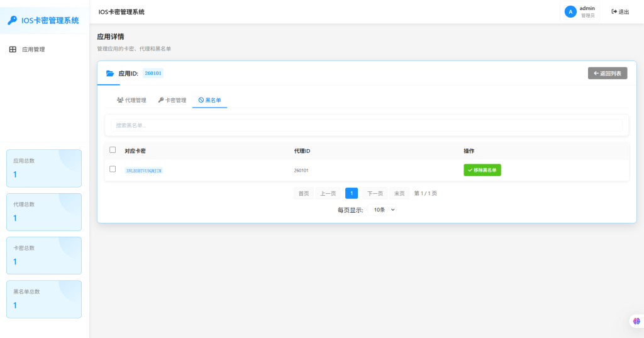The height and width of the screenshot is (338, 644).
Task: Click the grid icon beside 应用管理
Action: click(13, 49)
